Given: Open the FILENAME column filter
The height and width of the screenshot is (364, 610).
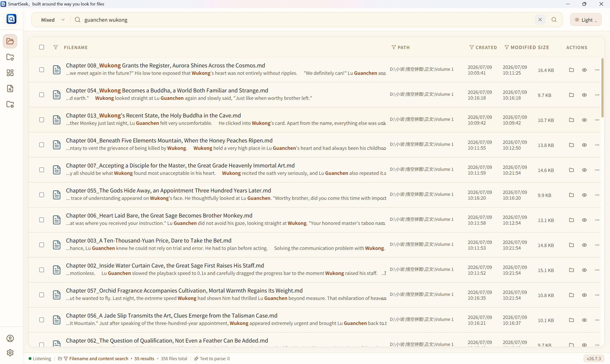Looking at the screenshot, I should coord(56,47).
